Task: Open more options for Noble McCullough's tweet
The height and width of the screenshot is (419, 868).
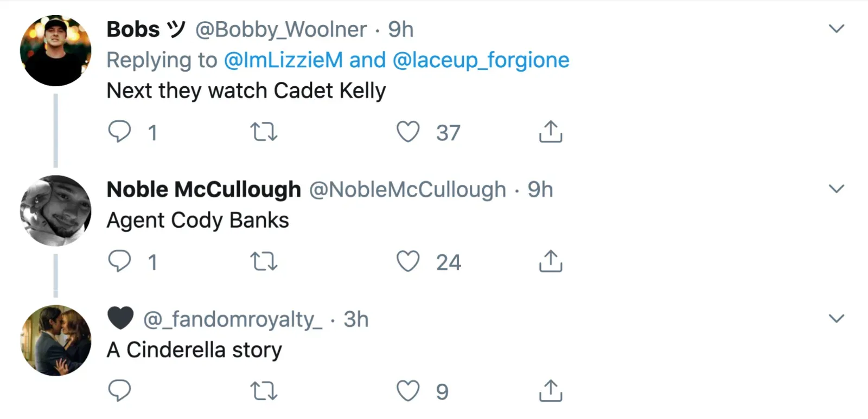Action: tap(837, 189)
